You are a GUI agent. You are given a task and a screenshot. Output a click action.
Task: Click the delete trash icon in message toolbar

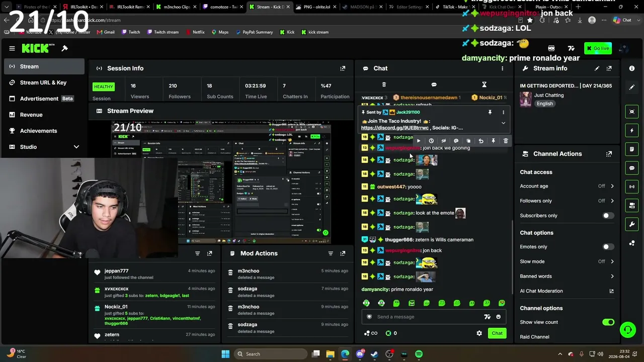pos(506,141)
